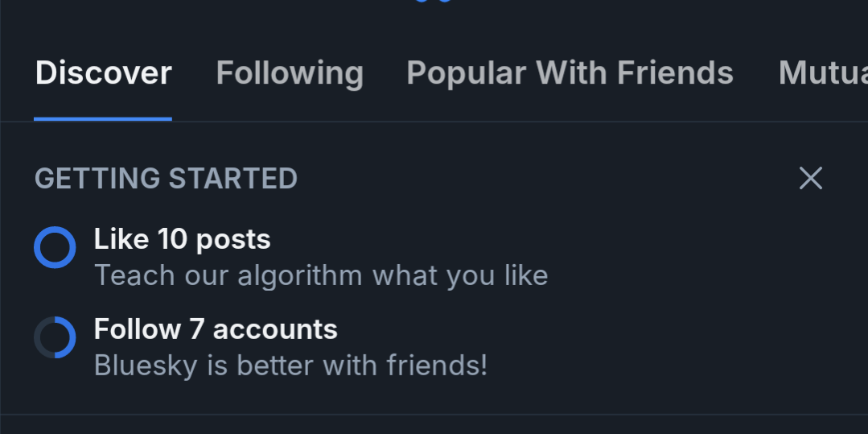Click the Follow 7 accounts progress ring
The height and width of the screenshot is (434, 868).
click(x=55, y=337)
